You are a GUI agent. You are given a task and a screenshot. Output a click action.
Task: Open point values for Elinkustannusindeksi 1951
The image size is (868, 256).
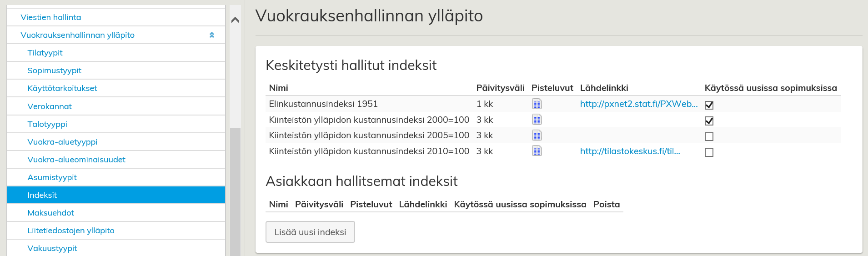(537, 104)
